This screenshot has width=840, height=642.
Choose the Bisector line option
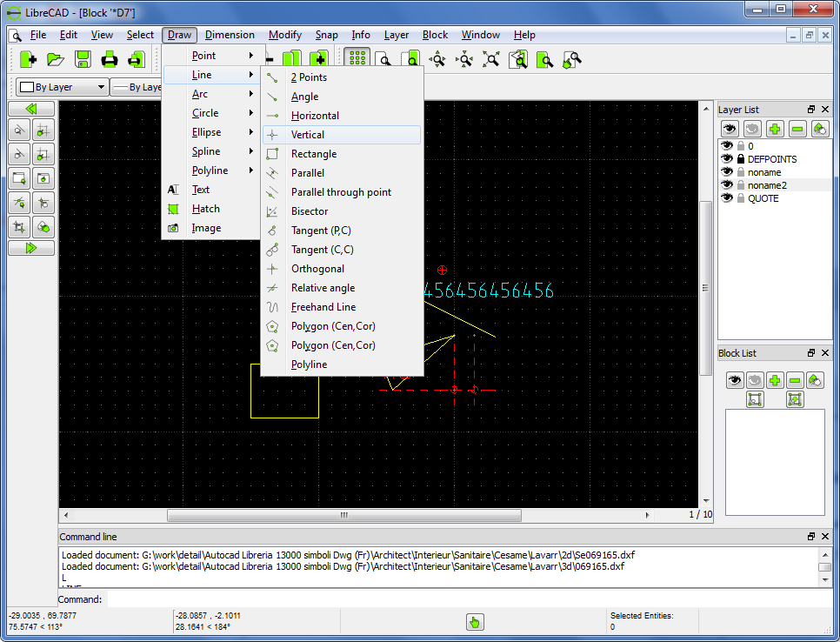(x=342, y=211)
